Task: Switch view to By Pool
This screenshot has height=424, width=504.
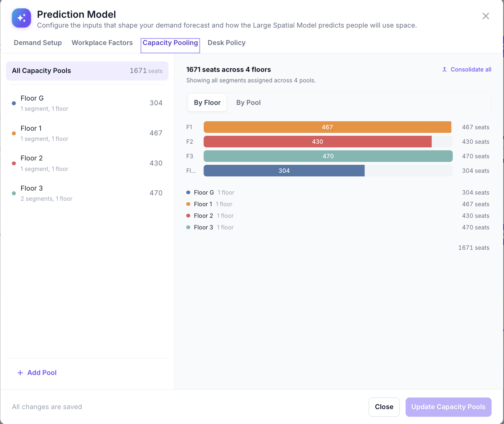Action: (x=248, y=103)
